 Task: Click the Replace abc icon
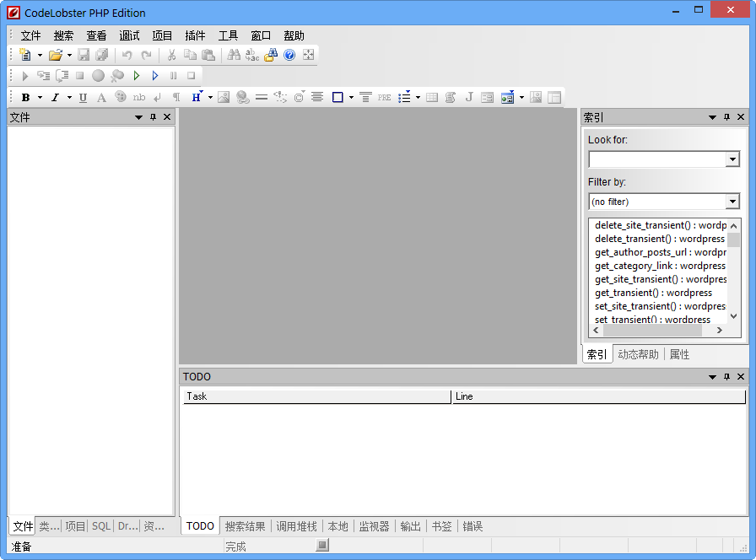[x=252, y=55]
